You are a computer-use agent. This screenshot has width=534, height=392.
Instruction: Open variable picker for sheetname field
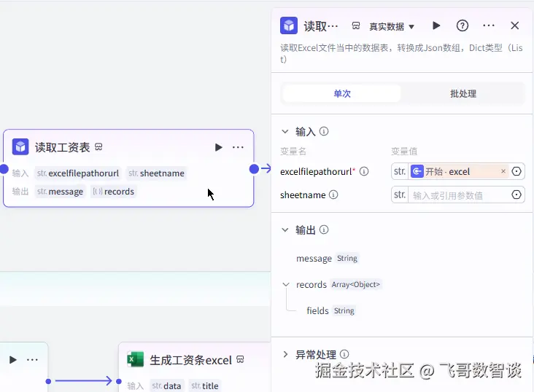coord(516,195)
